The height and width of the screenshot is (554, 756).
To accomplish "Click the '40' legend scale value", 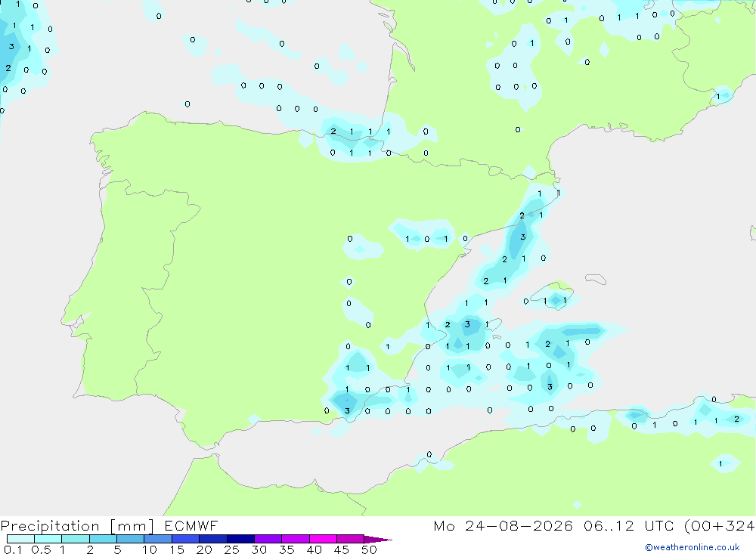I will point(314,549).
